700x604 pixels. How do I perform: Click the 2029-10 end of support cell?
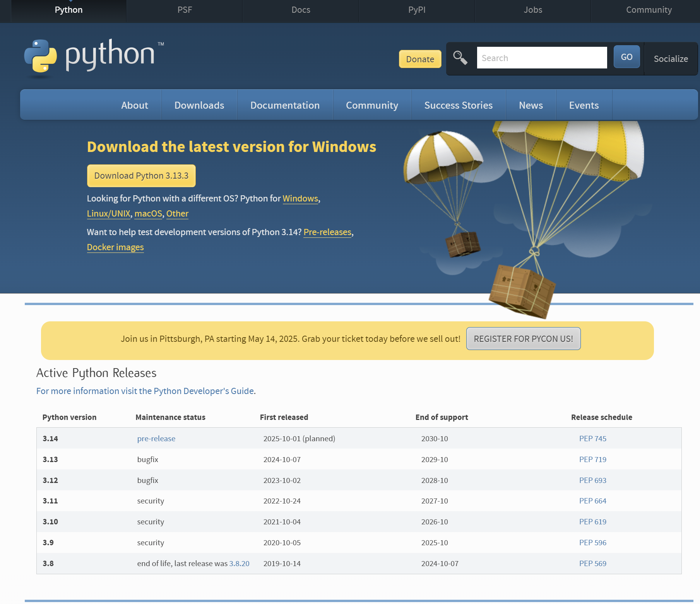(x=435, y=459)
